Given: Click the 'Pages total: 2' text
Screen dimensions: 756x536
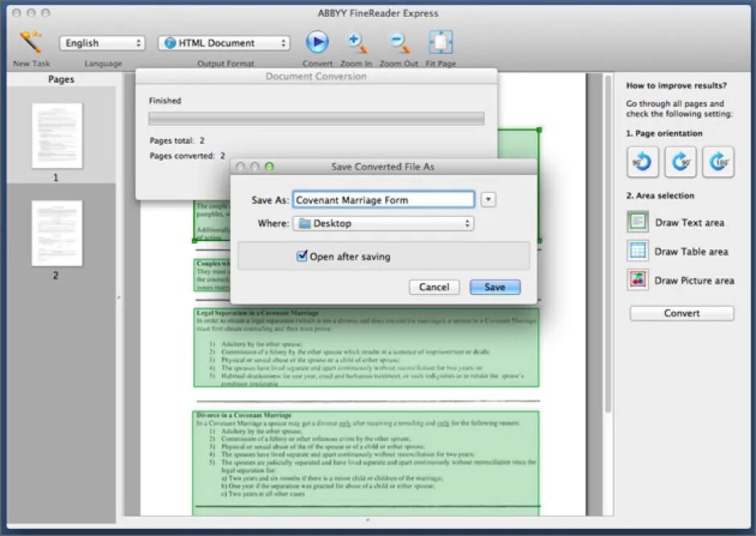Looking at the screenshot, I should [177, 141].
